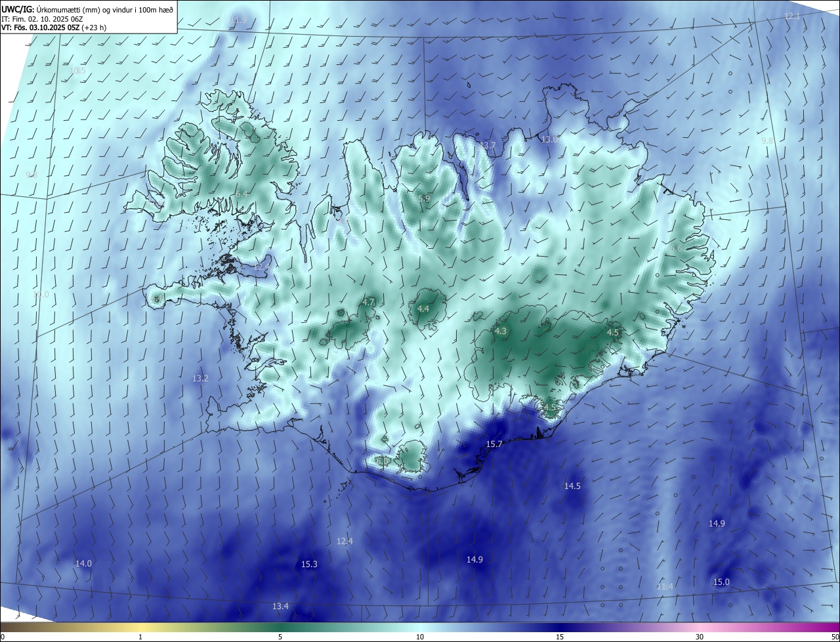The image size is (840, 642).
Task: Click the 15.3 value on the map
Action: [x=309, y=565]
